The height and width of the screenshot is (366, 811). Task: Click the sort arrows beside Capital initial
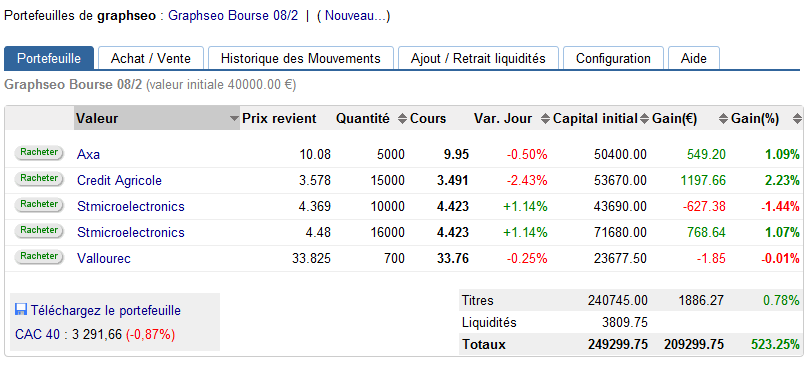coord(644,119)
